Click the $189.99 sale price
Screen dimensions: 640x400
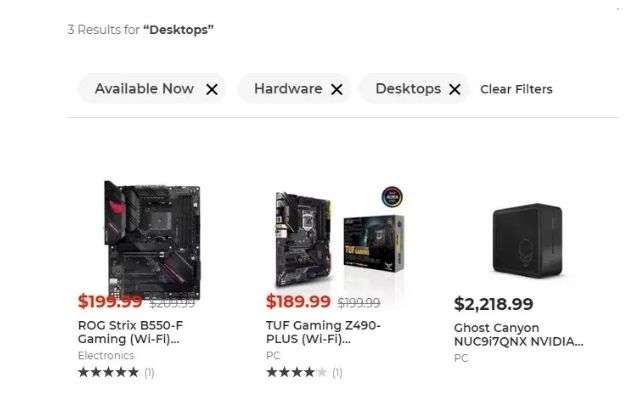(x=298, y=301)
